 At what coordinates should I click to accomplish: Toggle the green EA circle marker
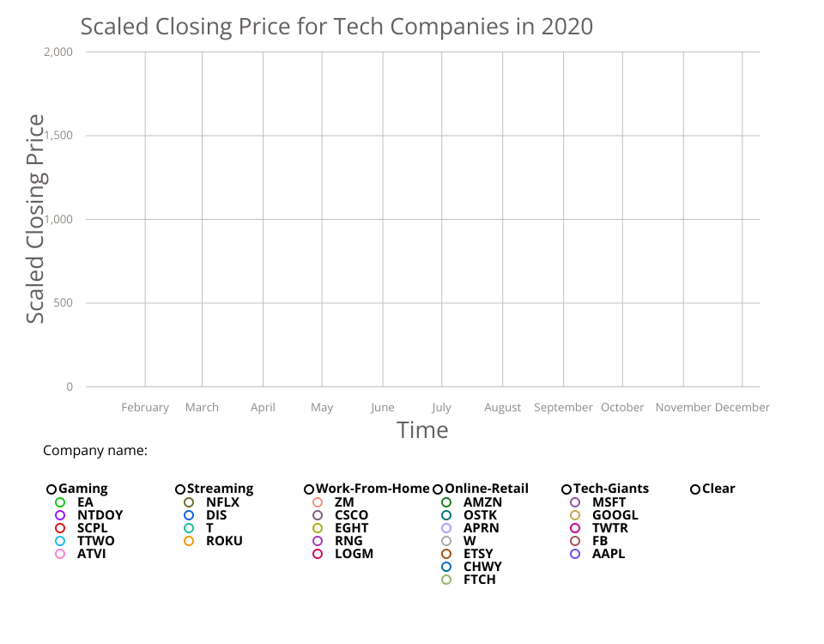click(x=60, y=502)
